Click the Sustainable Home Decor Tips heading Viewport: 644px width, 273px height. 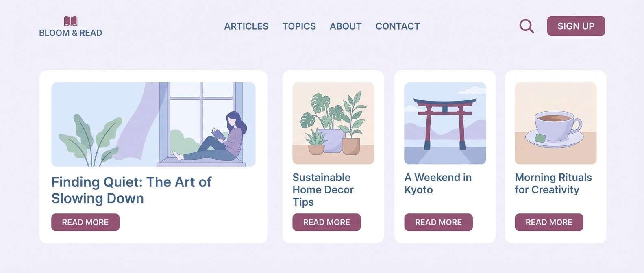pos(323,189)
